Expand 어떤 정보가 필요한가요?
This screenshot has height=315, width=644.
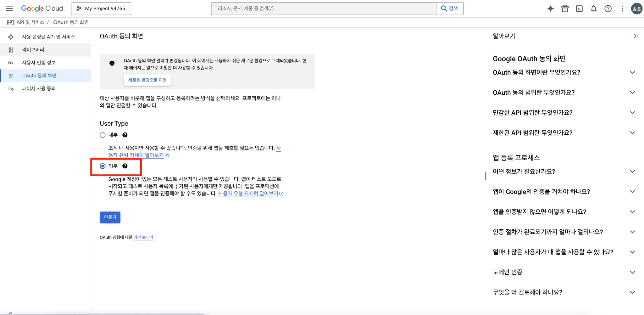click(564, 172)
